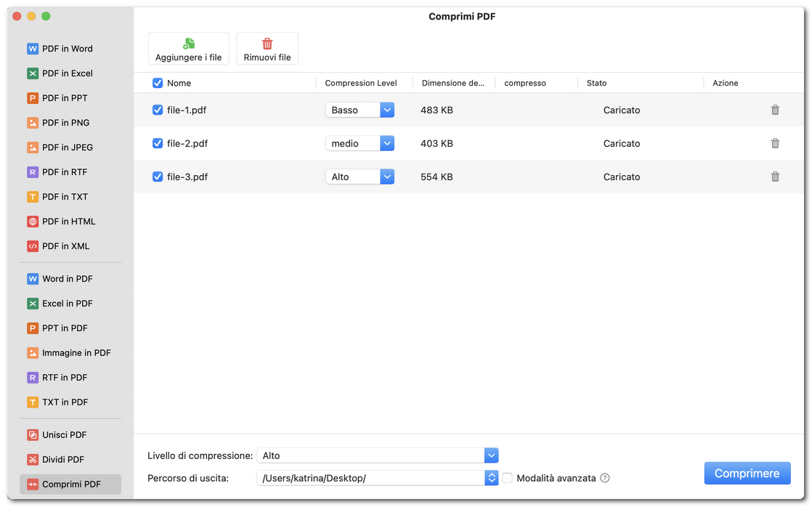Click the output path input field
The width and height of the screenshot is (812, 507).
370,478
